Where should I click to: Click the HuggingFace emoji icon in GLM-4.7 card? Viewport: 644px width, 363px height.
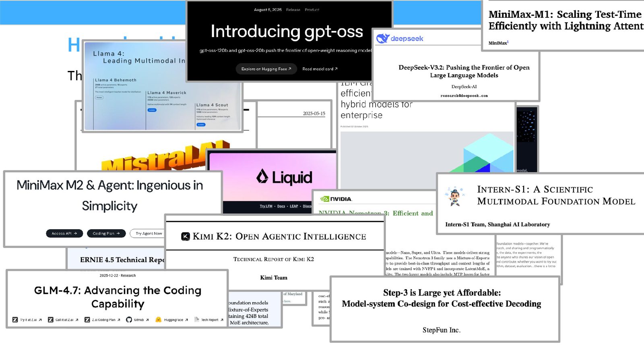(x=159, y=320)
